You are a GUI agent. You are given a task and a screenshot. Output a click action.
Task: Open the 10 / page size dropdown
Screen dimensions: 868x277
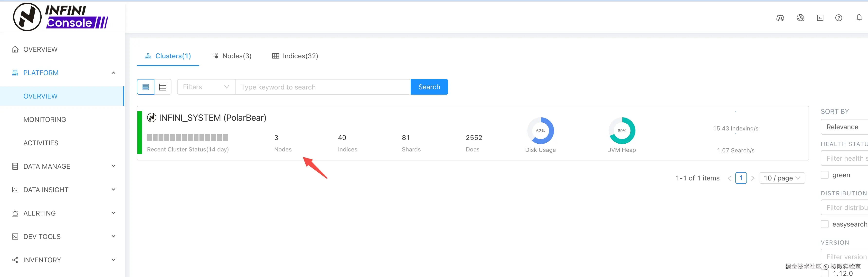click(782, 178)
